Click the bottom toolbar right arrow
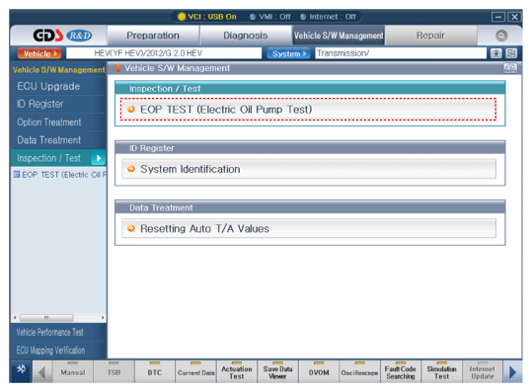This screenshot has width=532, height=392. coord(512,372)
